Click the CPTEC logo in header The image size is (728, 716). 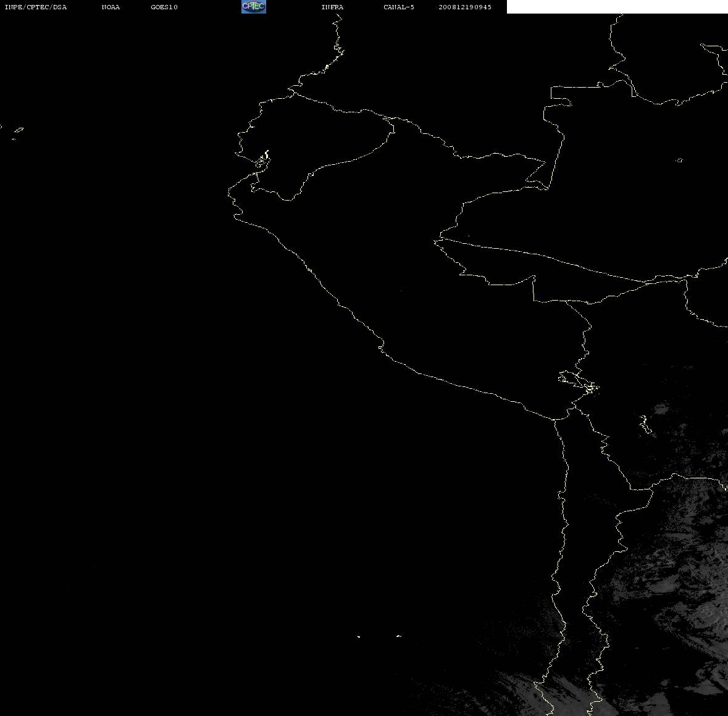(x=254, y=7)
